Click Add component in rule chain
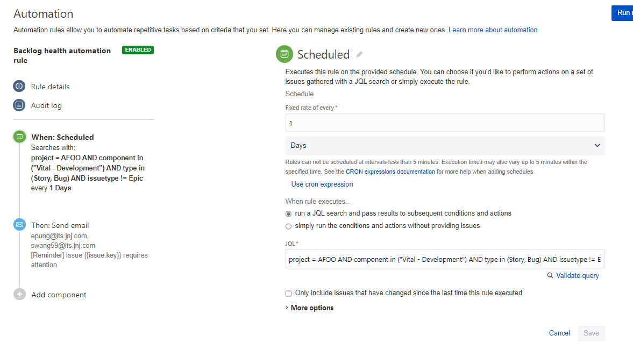Viewport: 633px width, 364px height. (59, 295)
